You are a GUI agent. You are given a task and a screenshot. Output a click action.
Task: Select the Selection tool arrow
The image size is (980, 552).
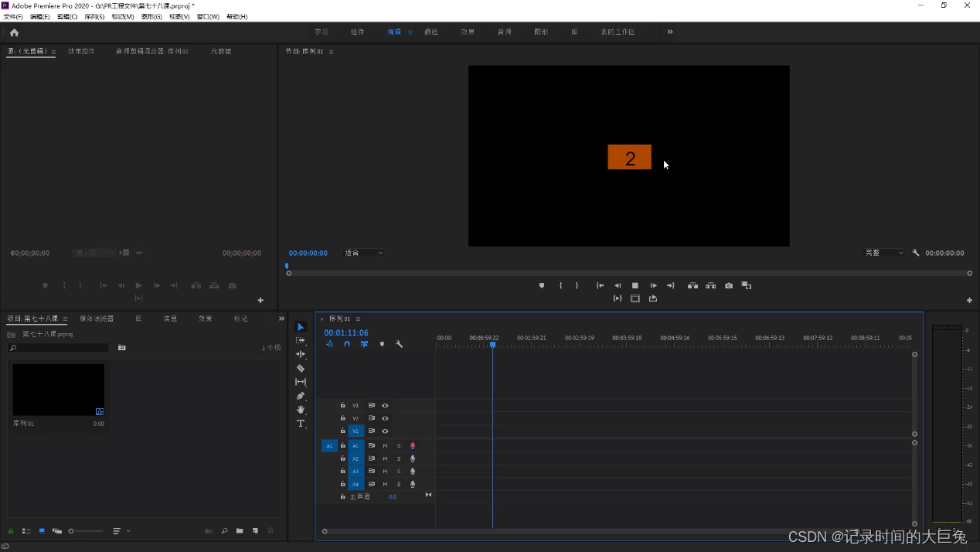tap(301, 327)
